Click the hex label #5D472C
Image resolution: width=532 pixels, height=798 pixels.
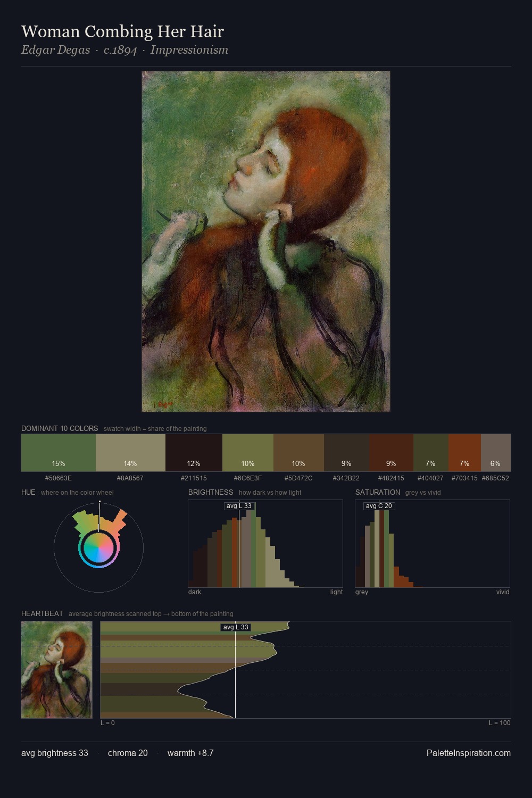298,478
